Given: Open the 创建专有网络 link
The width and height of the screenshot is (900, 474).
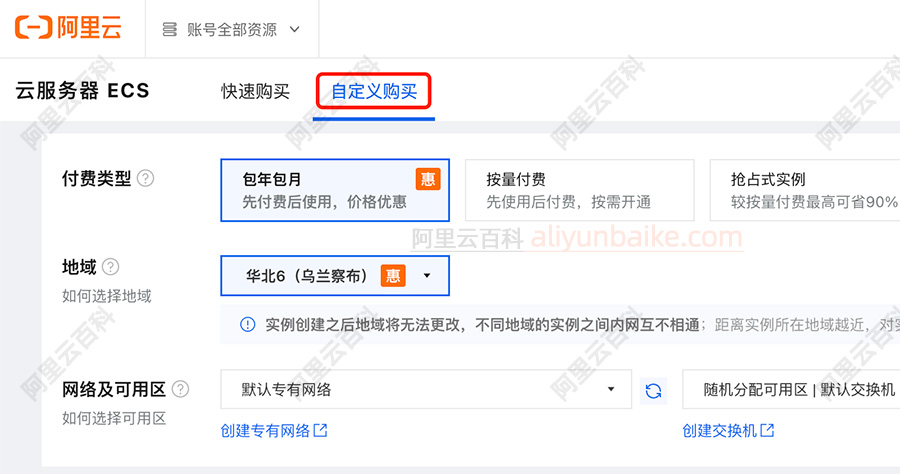Looking at the screenshot, I should point(274,430).
